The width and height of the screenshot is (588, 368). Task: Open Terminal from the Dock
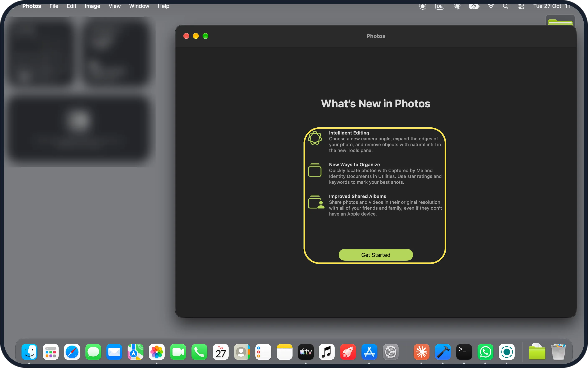464,352
